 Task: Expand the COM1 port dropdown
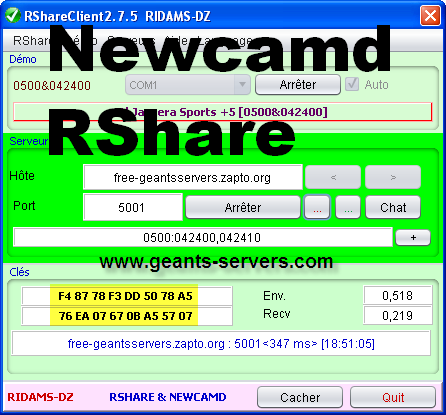tap(242, 85)
